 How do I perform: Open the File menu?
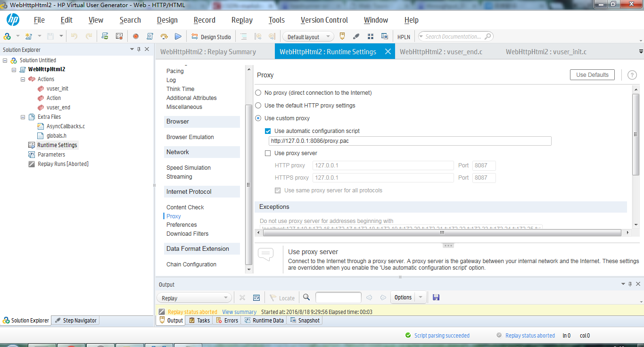coord(39,20)
